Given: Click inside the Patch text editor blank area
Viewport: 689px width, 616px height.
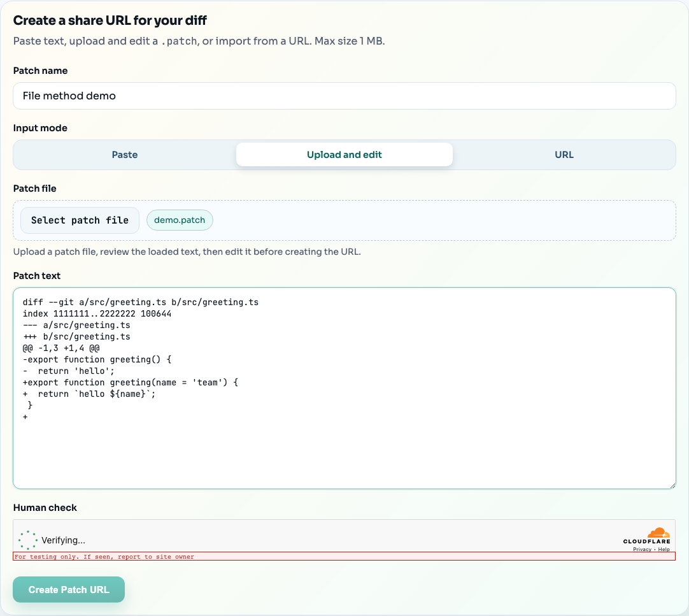Looking at the screenshot, I should [344, 452].
